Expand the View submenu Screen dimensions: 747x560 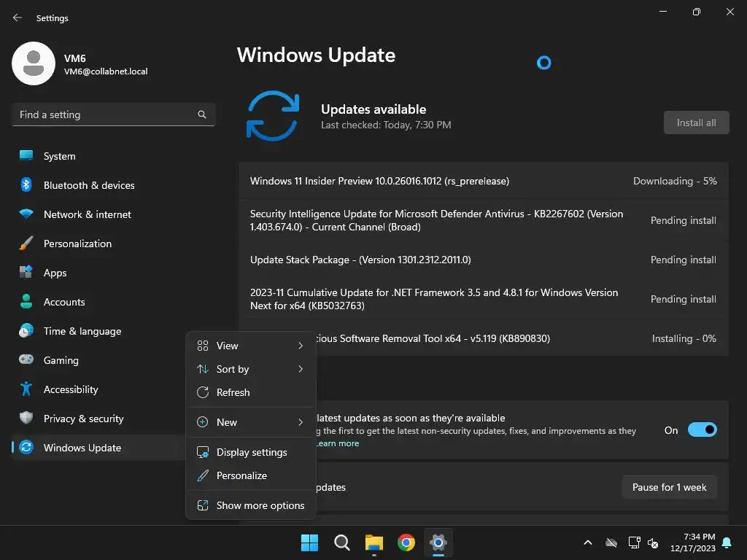(x=251, y=346)
